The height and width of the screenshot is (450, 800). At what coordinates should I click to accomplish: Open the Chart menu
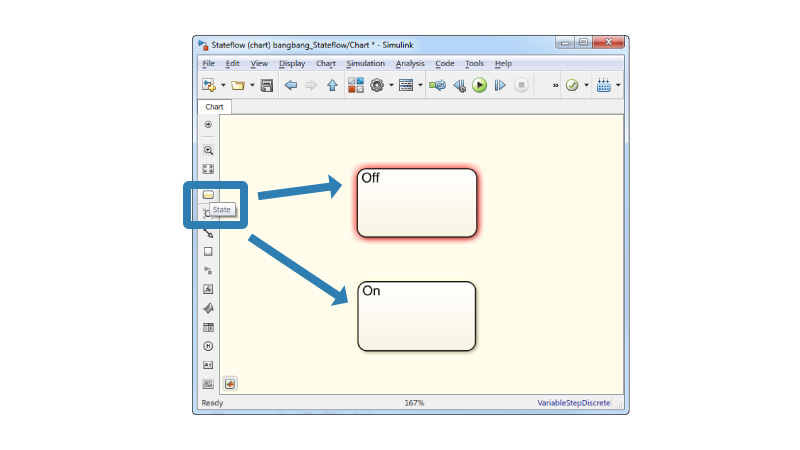[325, 64]
